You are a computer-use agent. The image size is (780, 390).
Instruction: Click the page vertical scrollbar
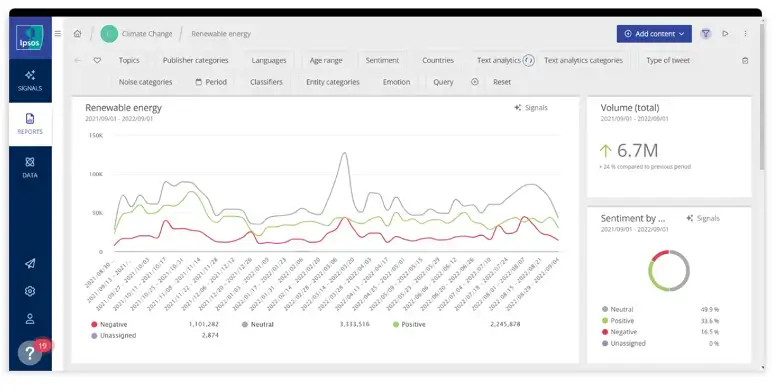(762, 95)
